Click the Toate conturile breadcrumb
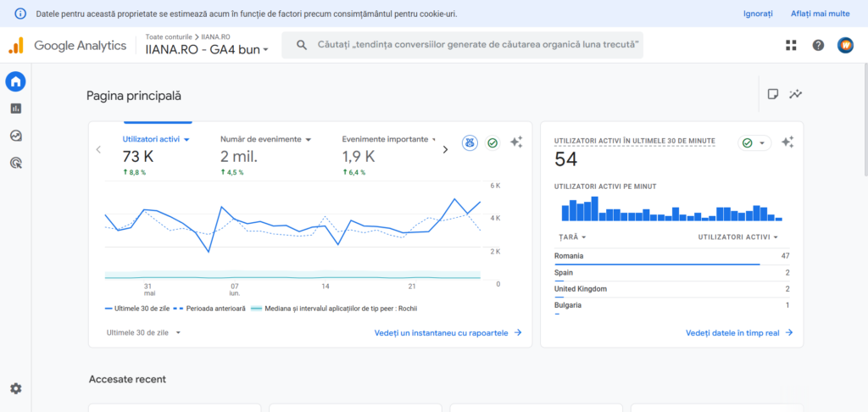The height and width of the screenshot is (412, 868). pos(169,36)
